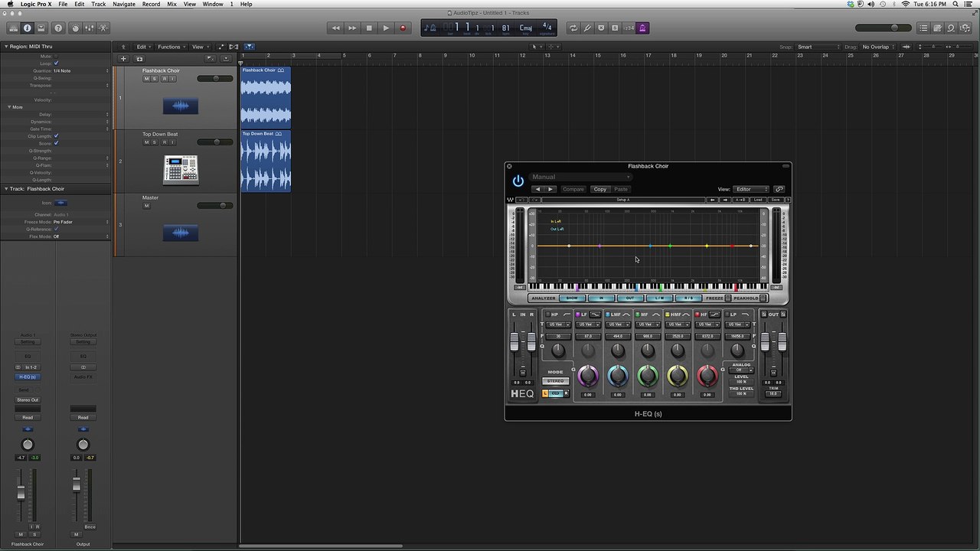The width and height of the screenshot is (980, 551).
Task: Collapse the Track Flashback Choir disclosure triangle
Action: (6, 188)
